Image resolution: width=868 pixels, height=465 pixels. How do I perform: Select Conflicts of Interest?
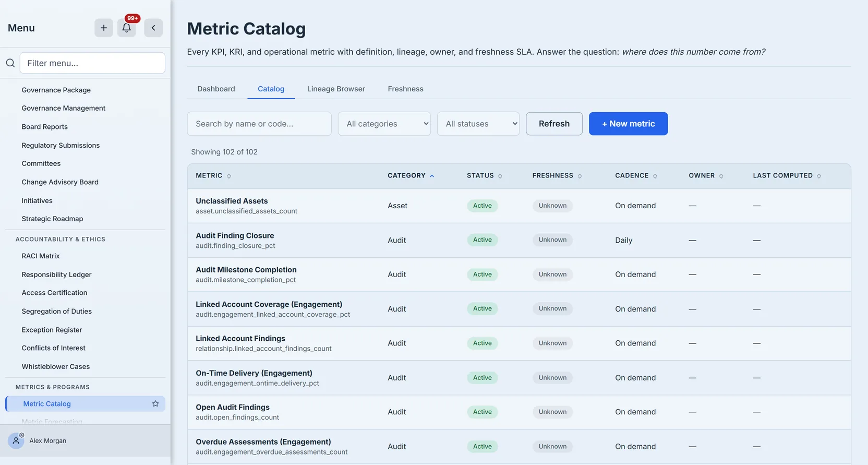pos(54,348)
